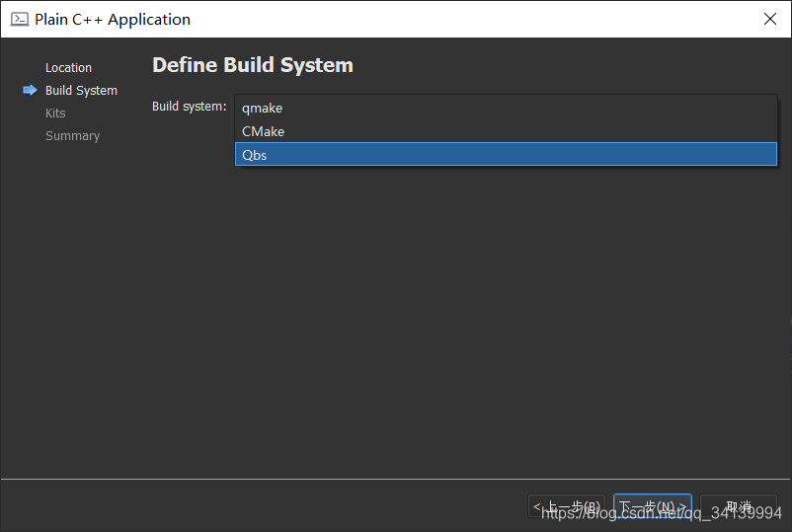Screen dimensions: 792x532
Task: Pick Qbs build system option
Action: point(506,154)
